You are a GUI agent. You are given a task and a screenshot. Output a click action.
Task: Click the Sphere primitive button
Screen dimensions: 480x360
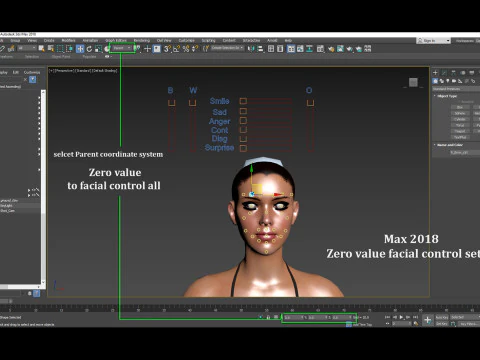pos(460,113)
